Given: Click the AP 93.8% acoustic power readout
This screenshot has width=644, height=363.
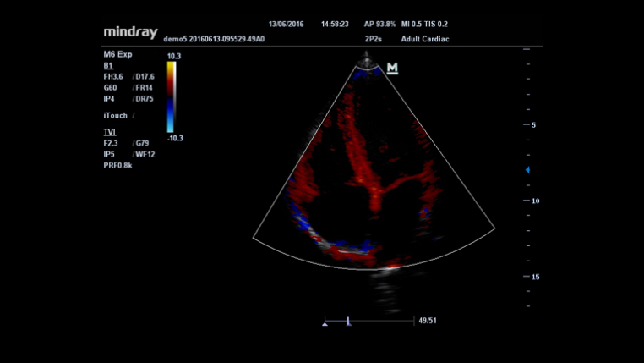Looking at the screenshot, I should [380, 25].
